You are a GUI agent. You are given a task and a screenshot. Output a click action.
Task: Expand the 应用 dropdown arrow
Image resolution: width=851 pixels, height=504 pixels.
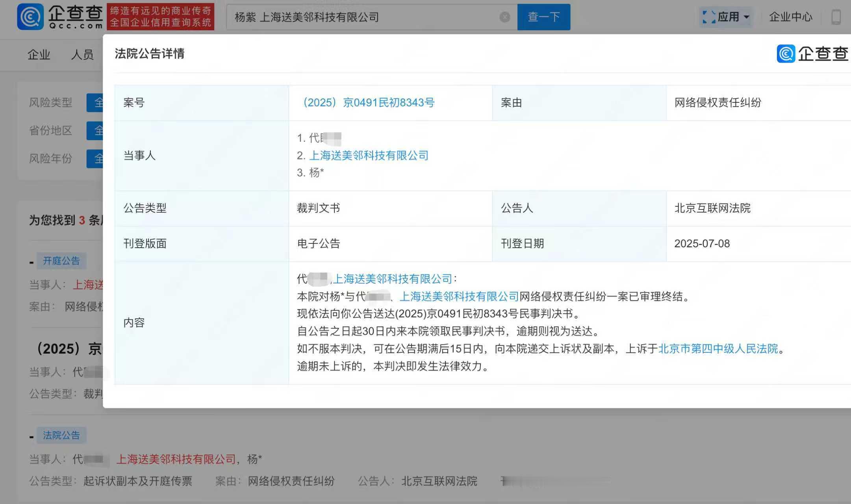[746, 17]
